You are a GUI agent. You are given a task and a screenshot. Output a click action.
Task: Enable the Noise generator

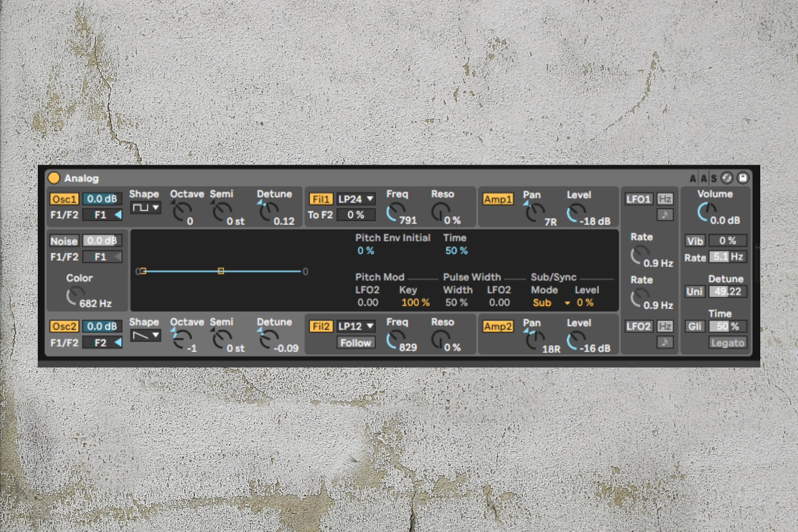click(x=64, y=241)
